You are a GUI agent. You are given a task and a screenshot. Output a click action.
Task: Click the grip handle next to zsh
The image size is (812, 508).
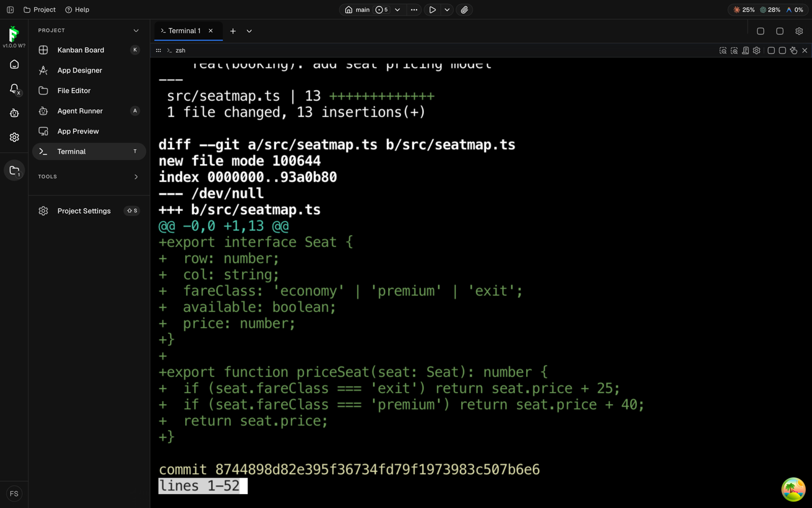158,51
